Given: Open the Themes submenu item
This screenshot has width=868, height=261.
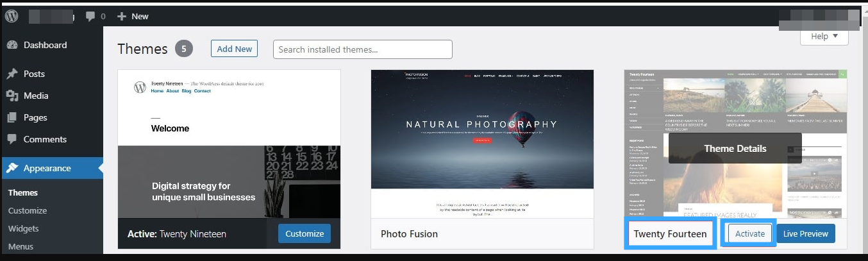Looking at the screenshot, I should point(23,192).
